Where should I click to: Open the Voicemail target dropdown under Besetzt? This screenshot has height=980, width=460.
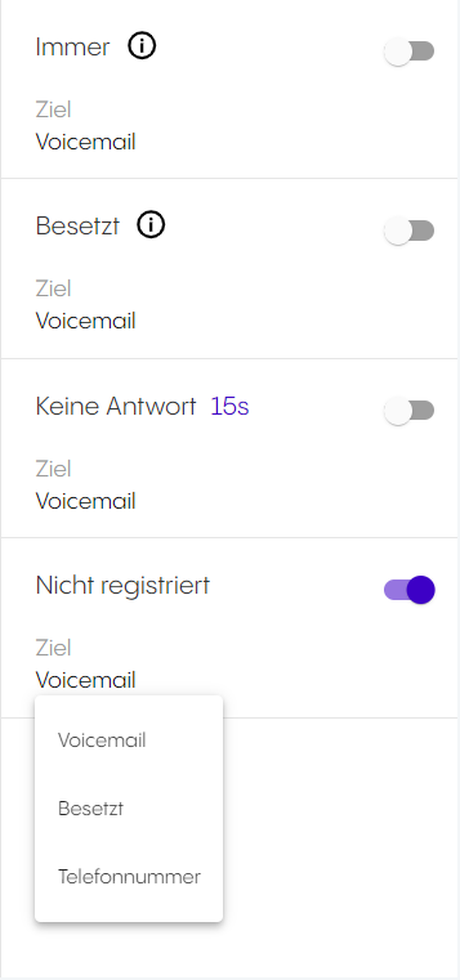[x=86, y=321]
